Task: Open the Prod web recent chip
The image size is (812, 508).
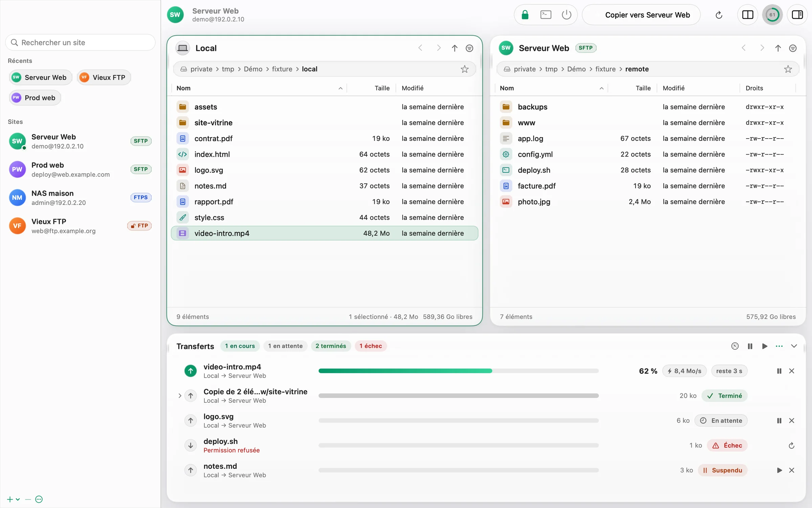Action: [35, 98]
